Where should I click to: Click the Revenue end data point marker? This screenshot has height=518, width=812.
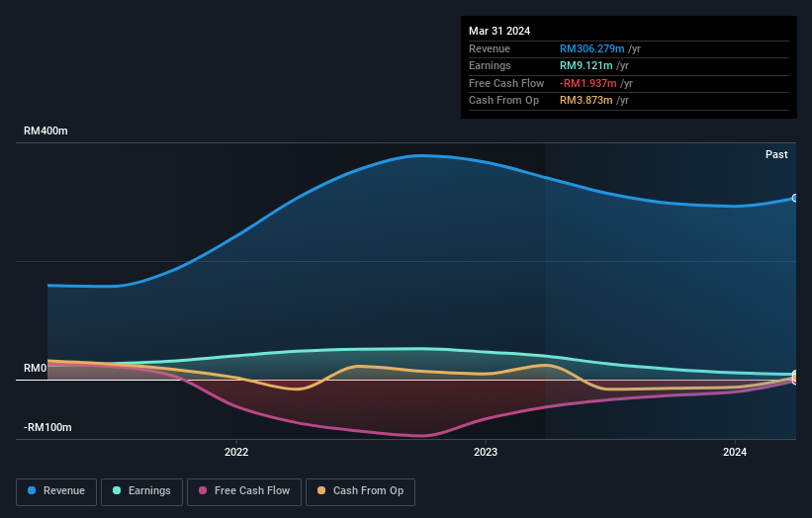click(795, 198)
